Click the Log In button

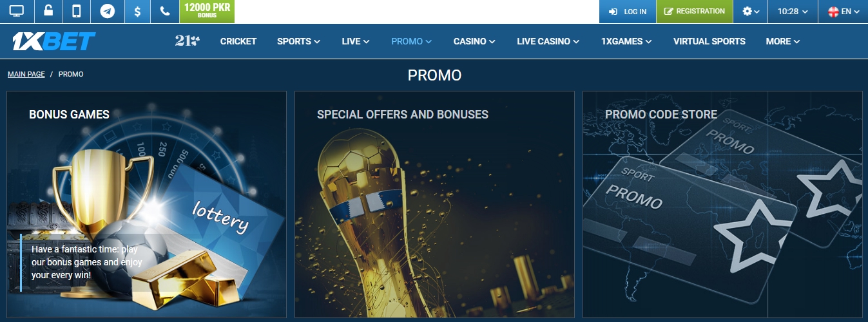[x=628, y=11]
